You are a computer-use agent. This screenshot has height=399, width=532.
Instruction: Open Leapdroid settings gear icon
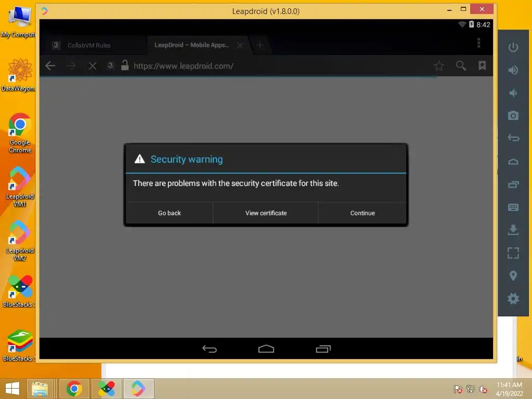513,299
